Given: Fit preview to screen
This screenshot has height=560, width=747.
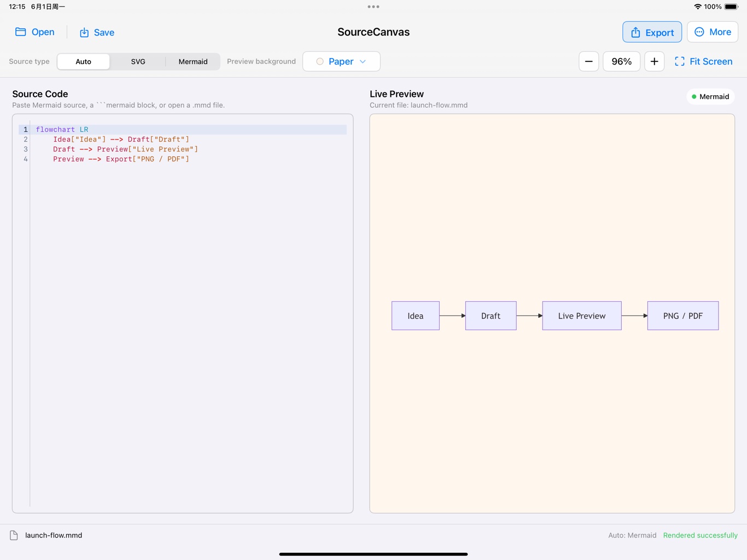Looking at the screenshot, I should (x=703, y=61).
